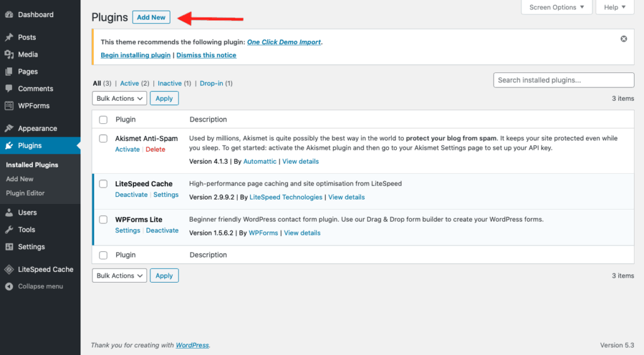The height and width of the screenshot is (355, 644).
Task: Tick the select-all checkbox in table footer
Action: 103,255
